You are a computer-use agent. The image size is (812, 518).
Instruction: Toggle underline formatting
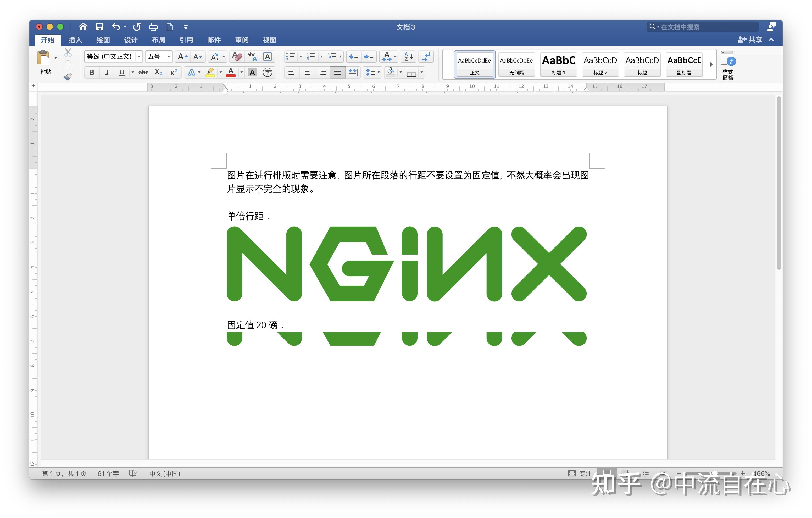(122, 72)
